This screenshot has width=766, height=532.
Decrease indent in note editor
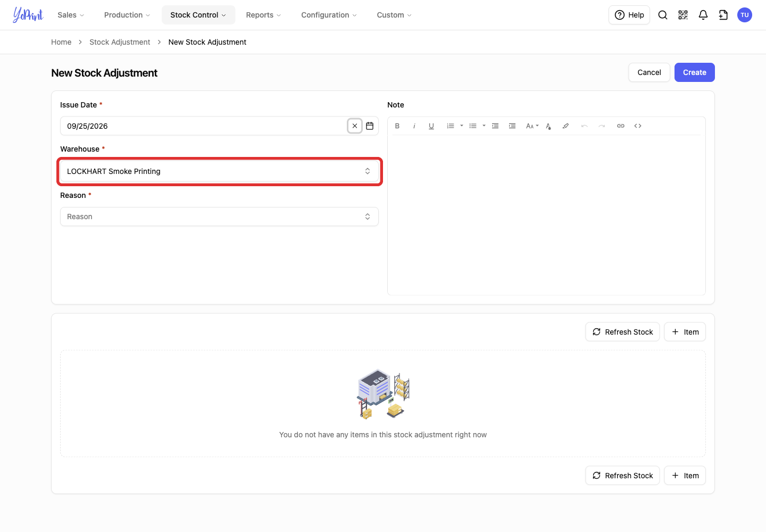coord(495,126)
